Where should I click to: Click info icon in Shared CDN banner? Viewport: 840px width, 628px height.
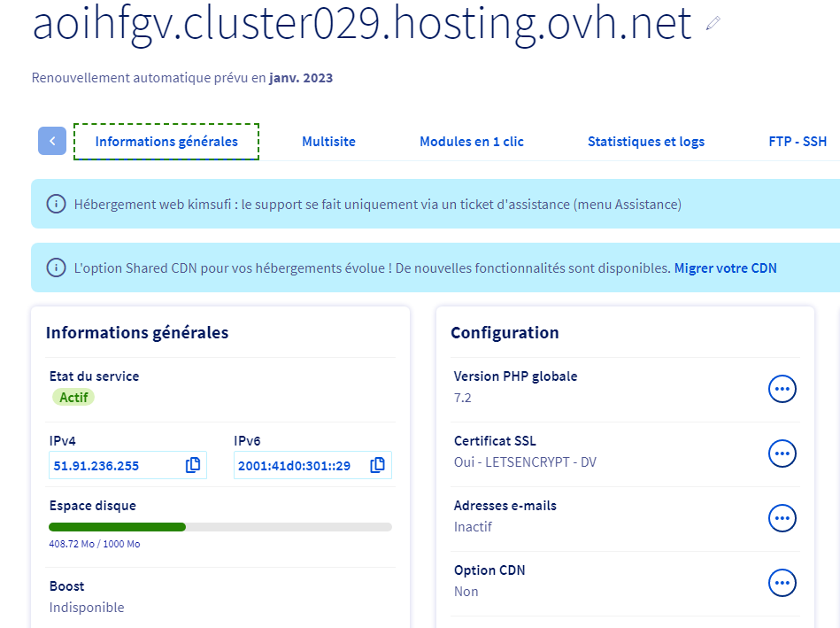point(56,267)
